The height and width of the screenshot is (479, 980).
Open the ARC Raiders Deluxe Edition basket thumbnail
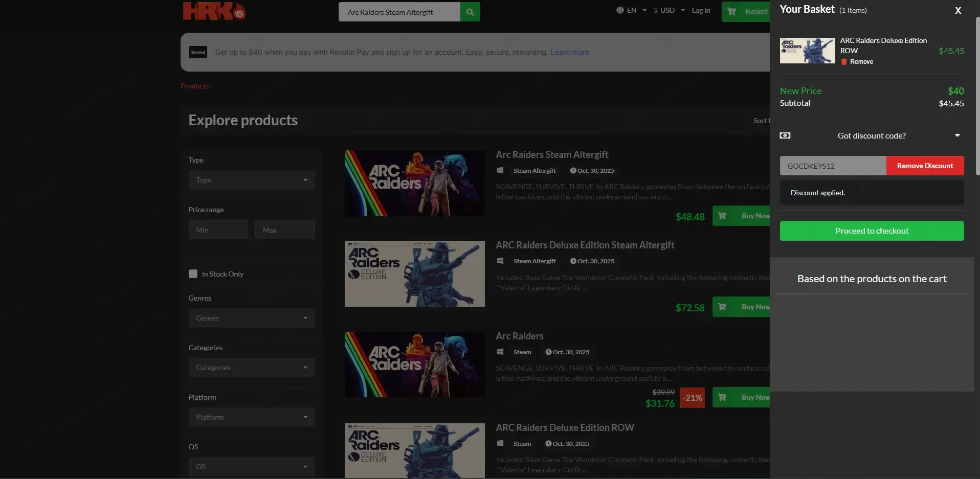(808, 51)
